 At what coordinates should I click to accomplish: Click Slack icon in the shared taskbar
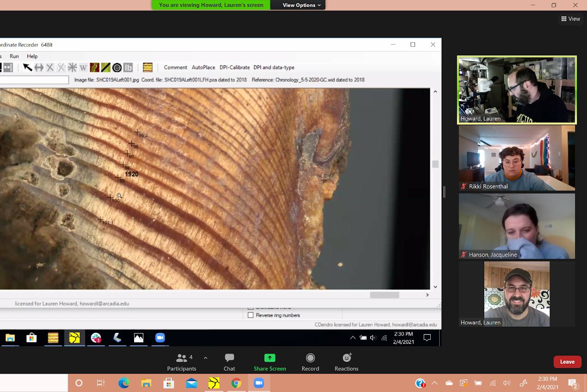coord(96,338)
